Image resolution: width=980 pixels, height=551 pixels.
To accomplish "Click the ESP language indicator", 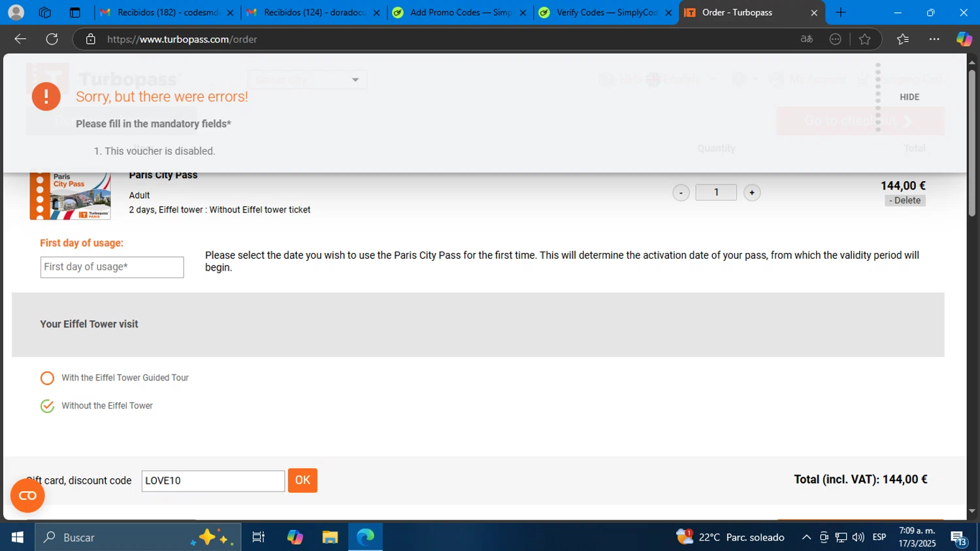I will pyautogui.click(x=879, y=537).
